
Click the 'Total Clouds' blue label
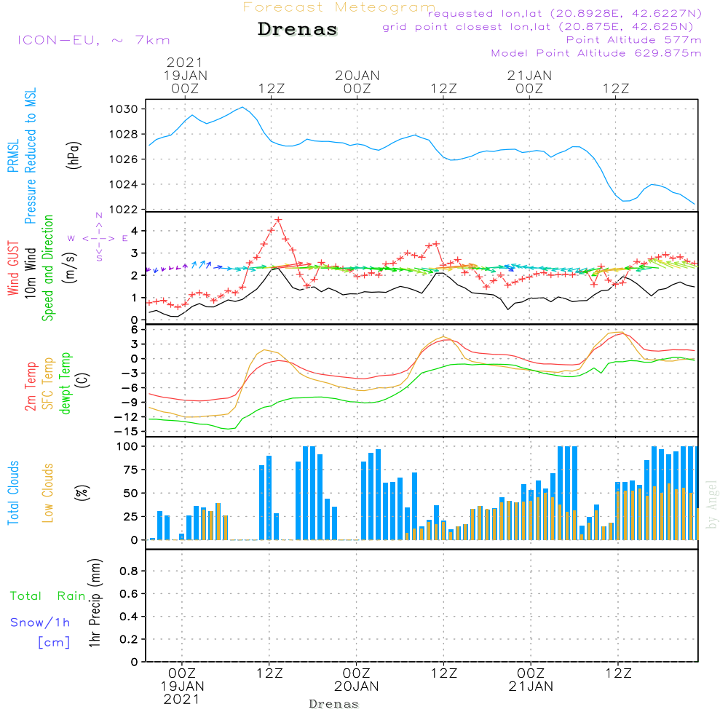(13, 493)
